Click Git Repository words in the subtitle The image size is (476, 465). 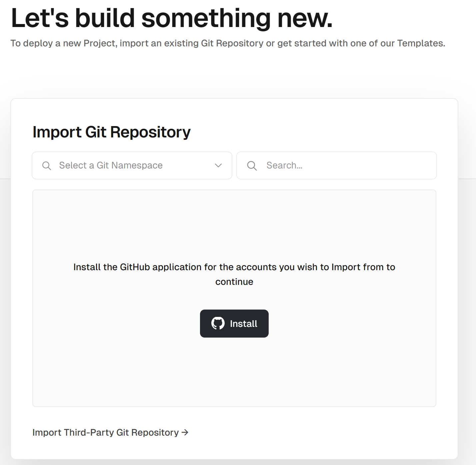click(232, 43)
